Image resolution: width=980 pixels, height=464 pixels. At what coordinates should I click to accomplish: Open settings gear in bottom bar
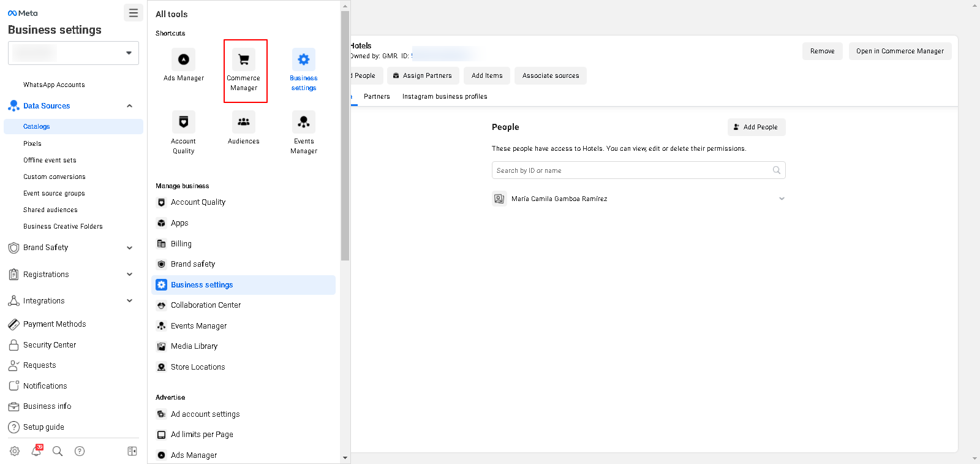15,451
